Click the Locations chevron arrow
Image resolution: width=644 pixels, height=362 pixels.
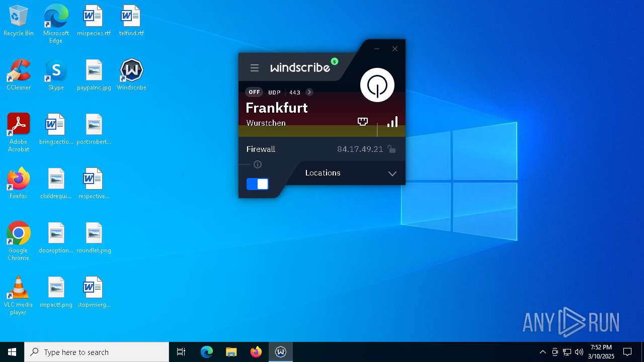pyautogui.click(x=392, y=173)
